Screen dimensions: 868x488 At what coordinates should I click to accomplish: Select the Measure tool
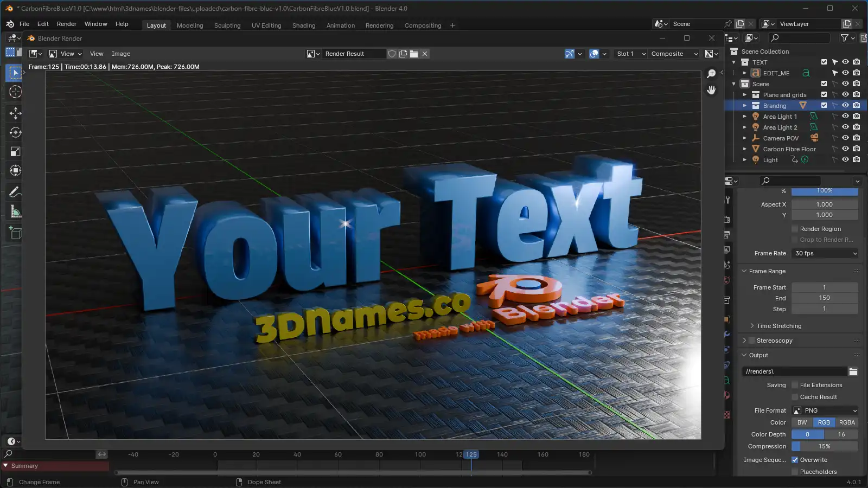pos(15,212)
